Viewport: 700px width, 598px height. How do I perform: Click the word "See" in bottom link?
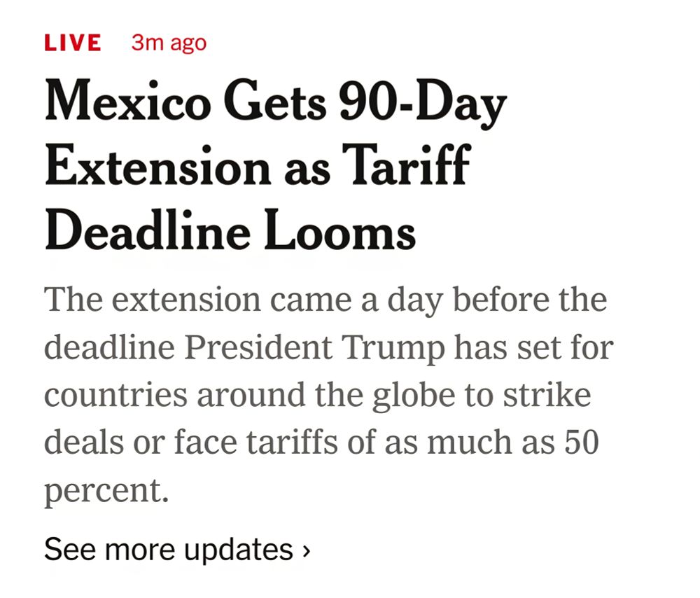click(x=70, y=549)
